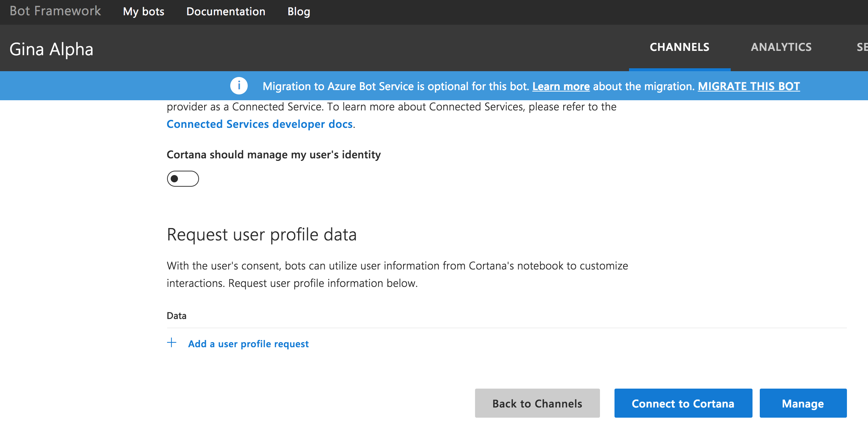Screen dimensions: 868x438
Task: Click the Back to Channels button
Action: 537,403
